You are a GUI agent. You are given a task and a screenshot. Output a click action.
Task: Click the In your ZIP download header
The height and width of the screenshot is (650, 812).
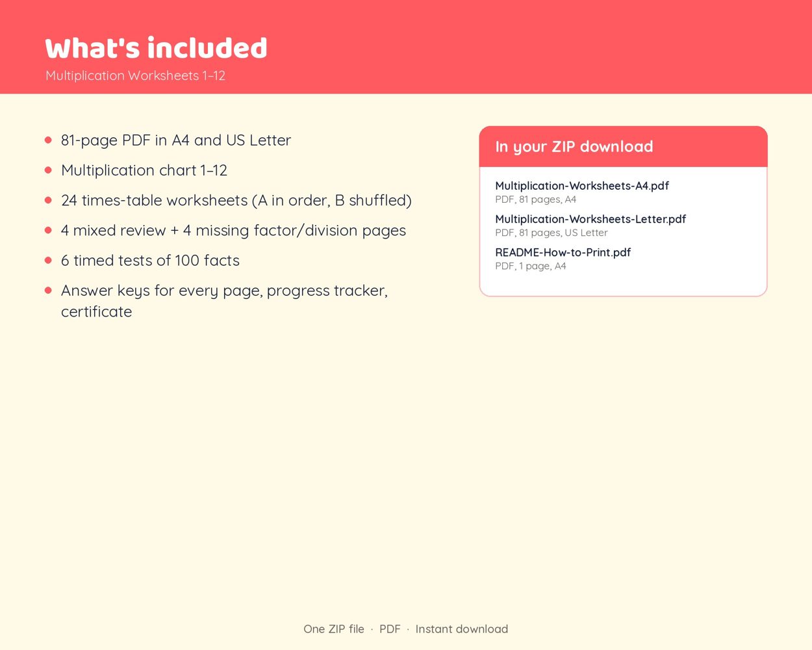[x=623, y=147]
